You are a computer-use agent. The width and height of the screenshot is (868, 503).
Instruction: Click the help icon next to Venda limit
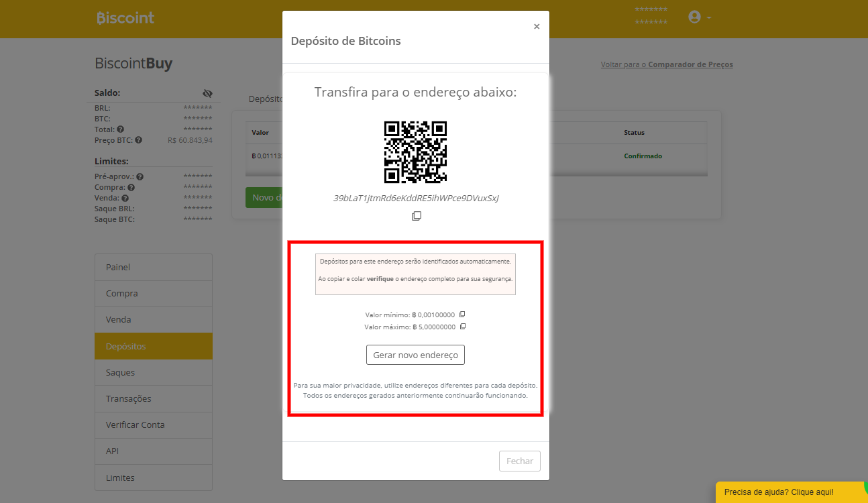[125, 199]
